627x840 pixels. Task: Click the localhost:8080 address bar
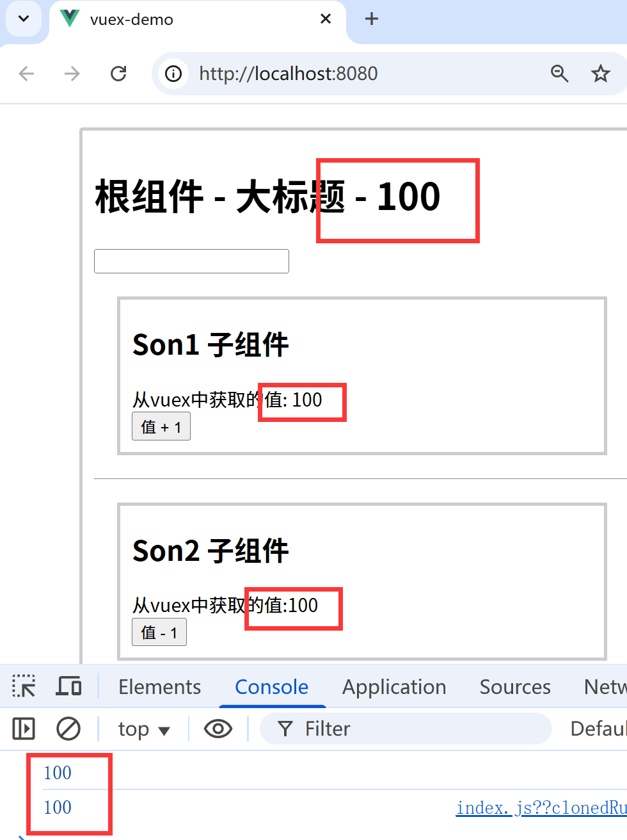[x=289, y=74]
